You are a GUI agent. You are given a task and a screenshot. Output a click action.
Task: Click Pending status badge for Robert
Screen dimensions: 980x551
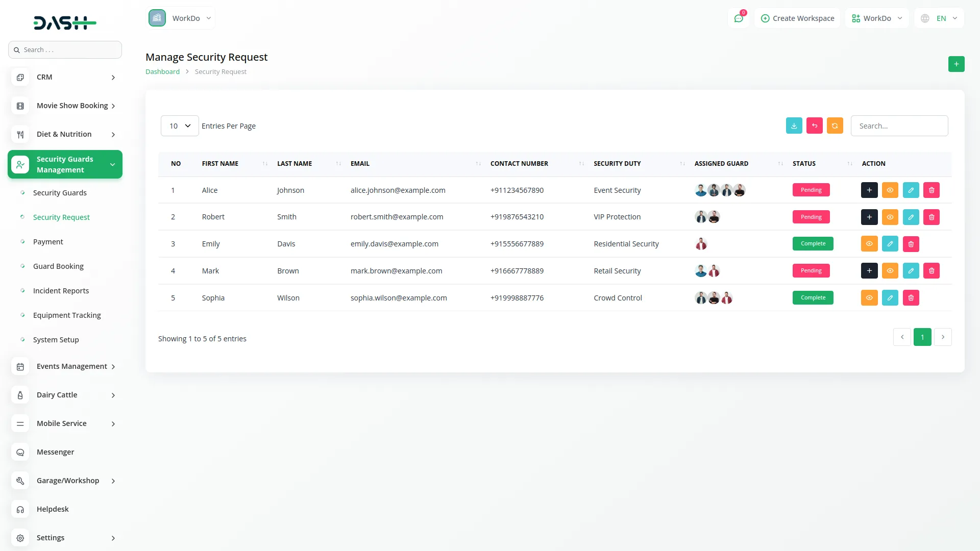tap(811, 217)
